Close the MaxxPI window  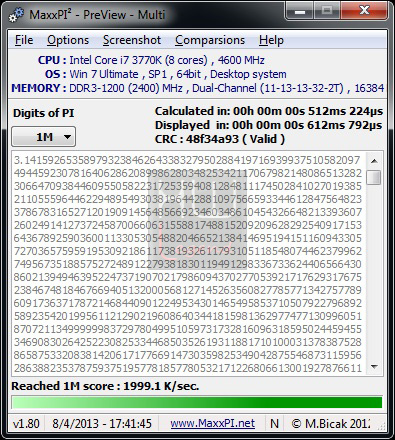point(364,11)
